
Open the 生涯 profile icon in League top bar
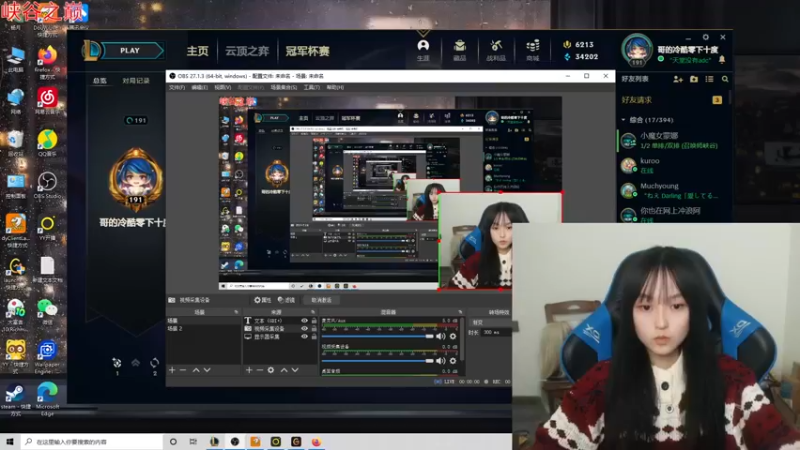pyautogui.click(x=423, y=50)
